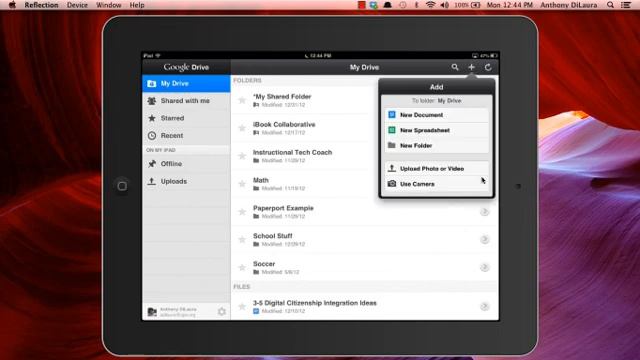Click the Wi-Fi icon in menu bar
This screenshot has width=640, height=360.
(430, 5)
